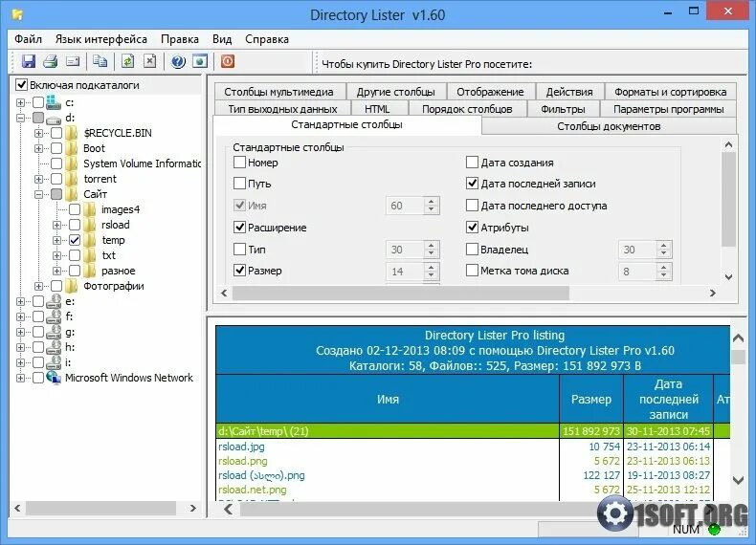756x545 pixels.
Task: Click the rsload.jpg file link in listing
Action: 241,447
